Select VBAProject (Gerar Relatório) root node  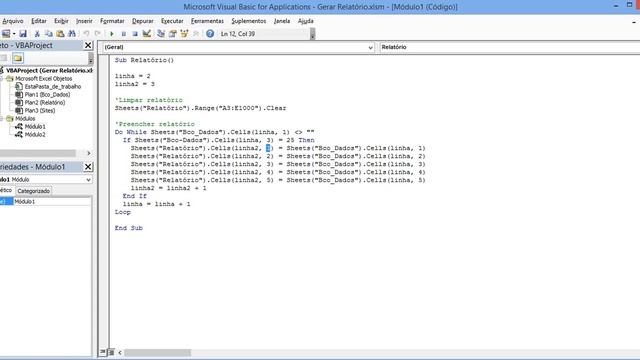tap(49, 71)
